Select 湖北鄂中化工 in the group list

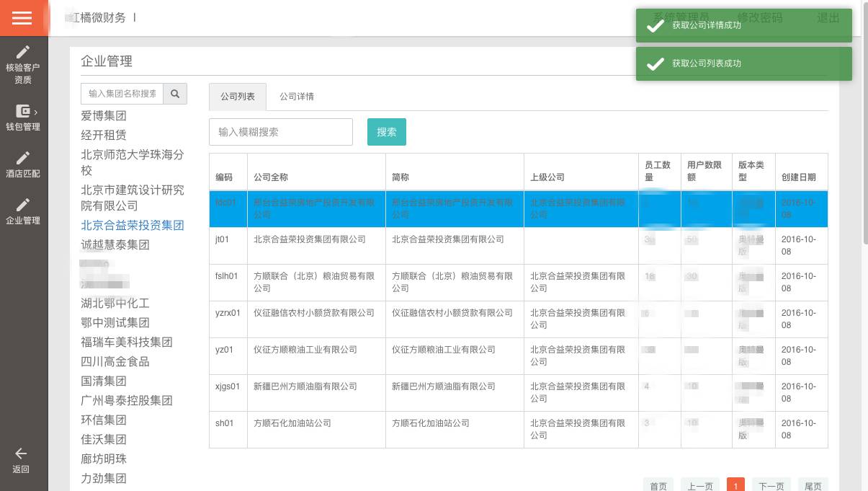[115, 303]
